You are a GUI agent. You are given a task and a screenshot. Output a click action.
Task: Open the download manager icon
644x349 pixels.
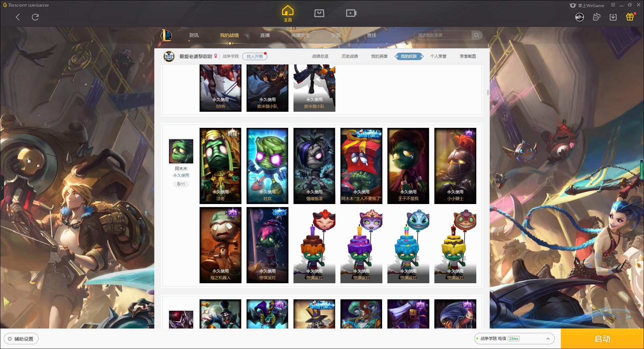[x=613, y=17]
